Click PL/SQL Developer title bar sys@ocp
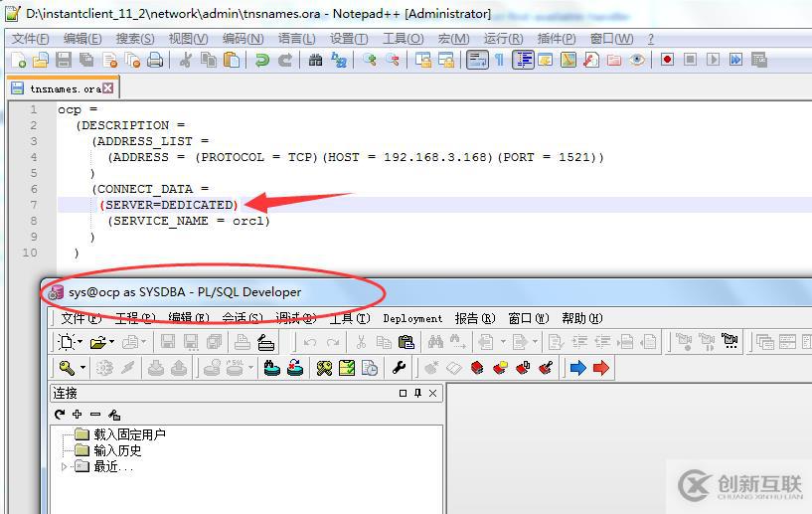Screen dimensions: 812x514 (184, 292)
